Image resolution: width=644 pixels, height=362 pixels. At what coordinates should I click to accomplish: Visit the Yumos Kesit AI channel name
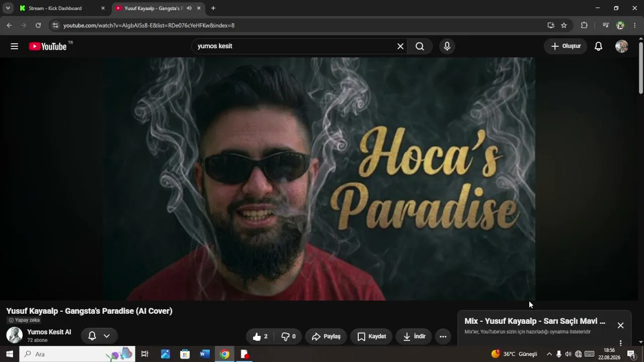coord(49,332)
